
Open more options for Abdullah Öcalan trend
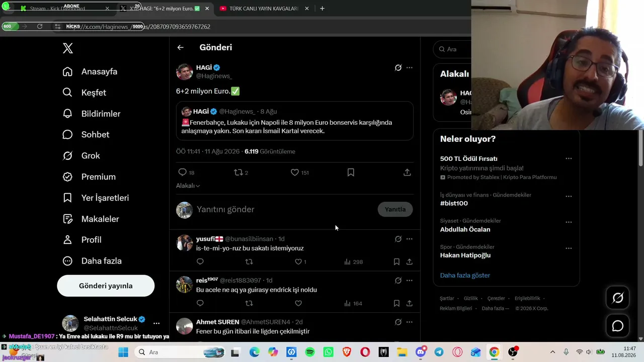(x=569, y=222)
